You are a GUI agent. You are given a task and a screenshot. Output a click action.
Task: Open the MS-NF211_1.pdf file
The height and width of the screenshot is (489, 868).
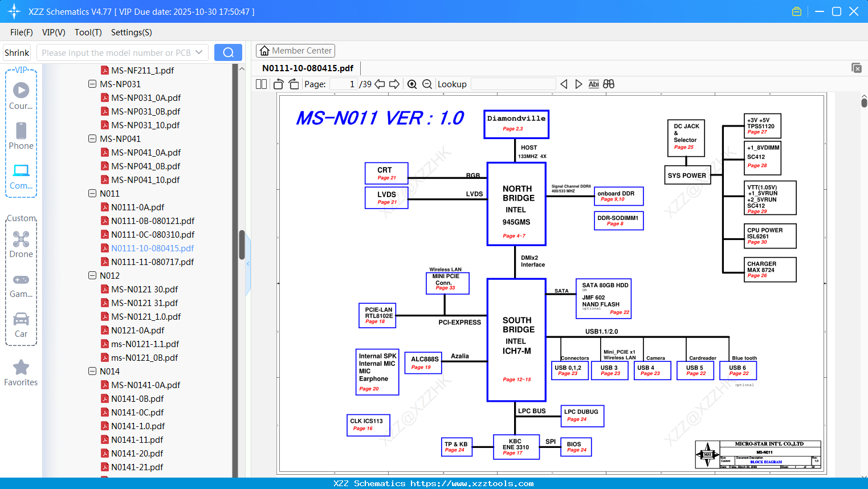(x=142, y=70)
